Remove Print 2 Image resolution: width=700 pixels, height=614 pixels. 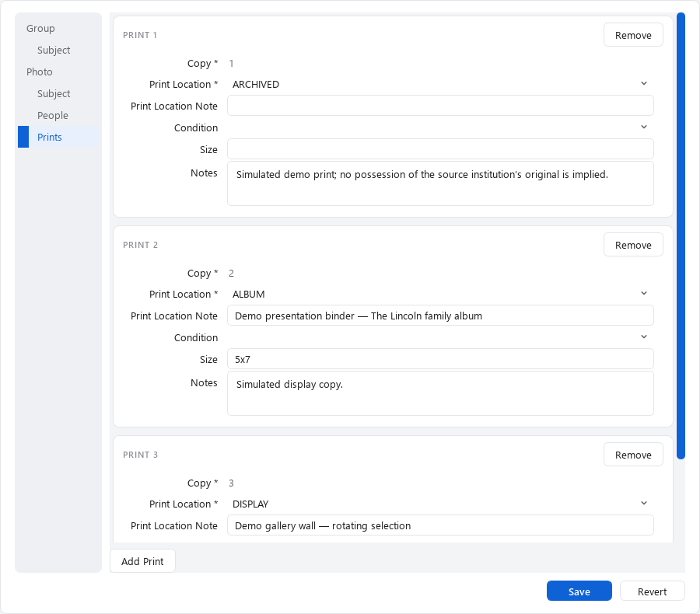point(633,245)
